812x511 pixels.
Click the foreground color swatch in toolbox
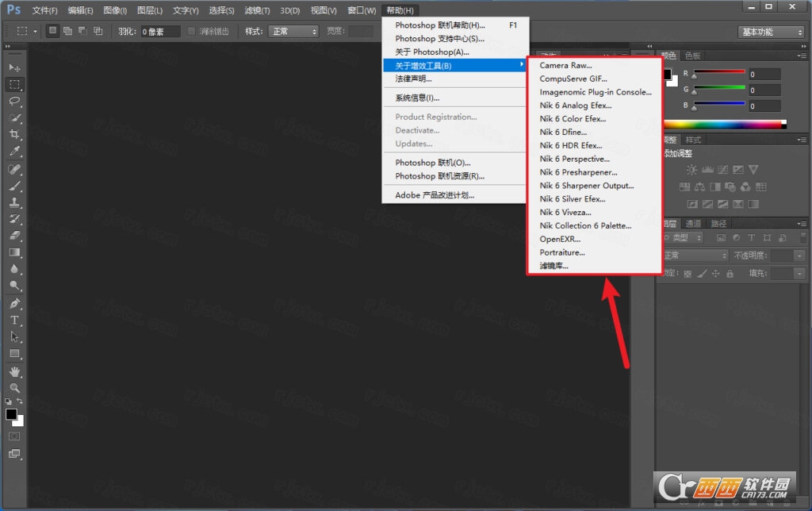(11, 414)
